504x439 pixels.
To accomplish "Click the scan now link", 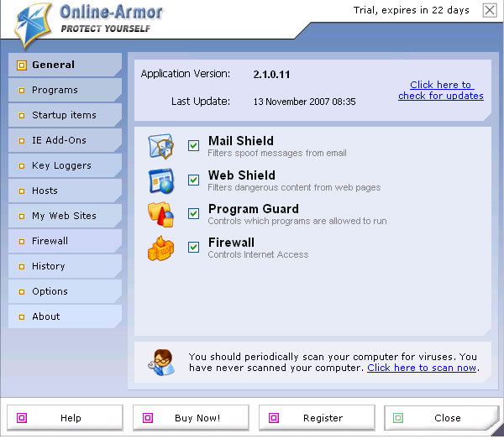I will (x=422, y=368).
